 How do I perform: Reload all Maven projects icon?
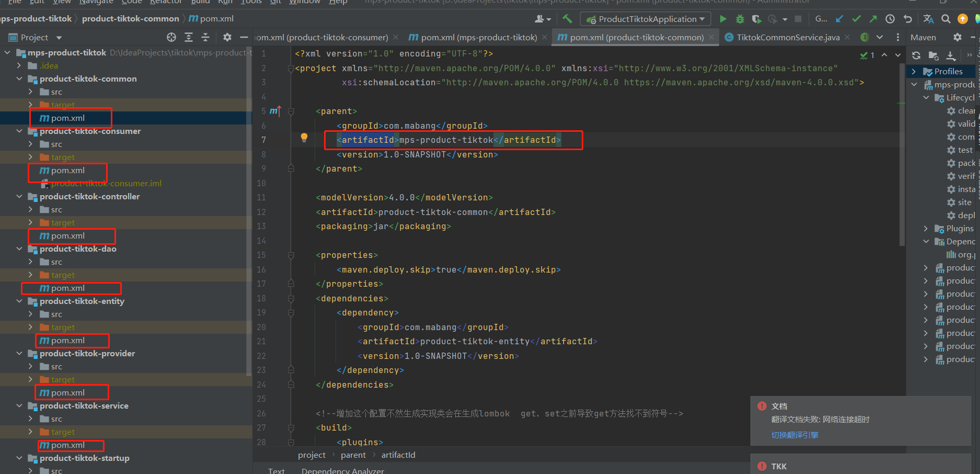pos(916,55)
